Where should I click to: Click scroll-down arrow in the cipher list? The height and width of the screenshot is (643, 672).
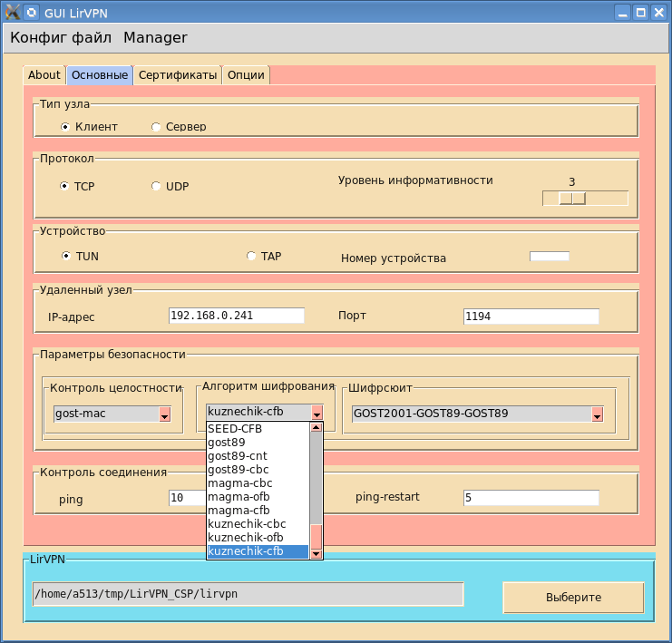pos(317,552)
